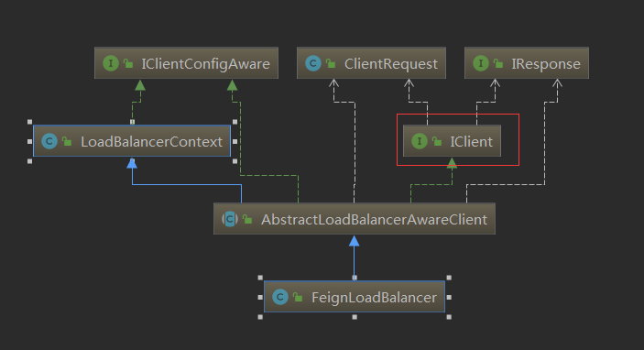The image size is (644, 350).
Task: Select the IResponse interface node
Action: [527, 63]
